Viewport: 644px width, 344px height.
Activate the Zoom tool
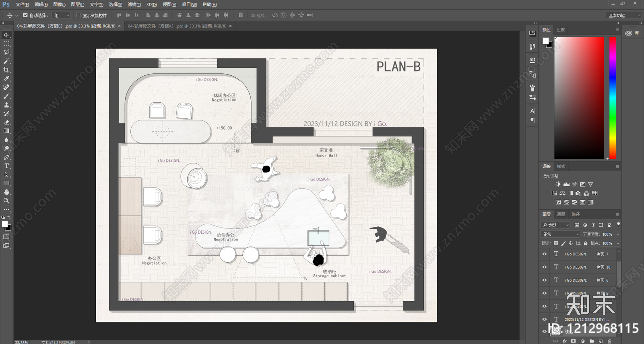click(x=6, y=201)
